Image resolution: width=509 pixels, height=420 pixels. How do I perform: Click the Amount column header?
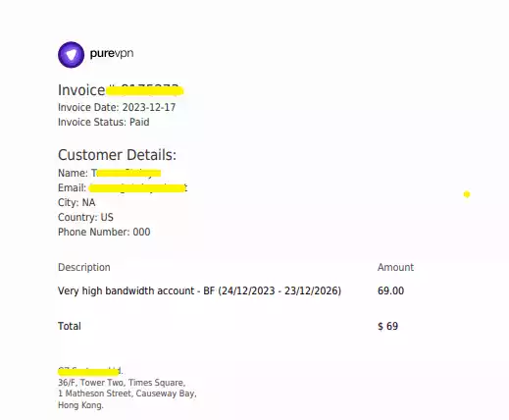pyautogui.click(x=395, y=267)
